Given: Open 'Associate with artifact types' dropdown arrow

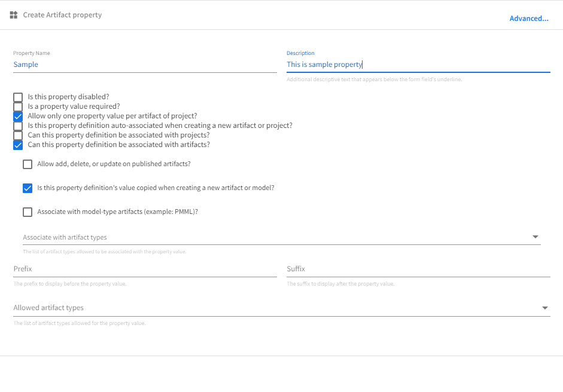Looking at the screenshot, I should [535, 237].
